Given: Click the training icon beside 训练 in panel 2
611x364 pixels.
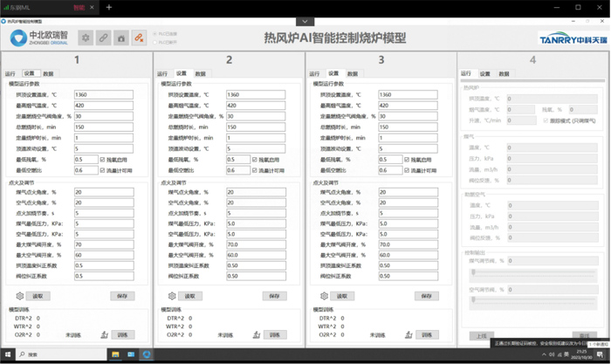Looking at the screenshot, I should (257, 334).
